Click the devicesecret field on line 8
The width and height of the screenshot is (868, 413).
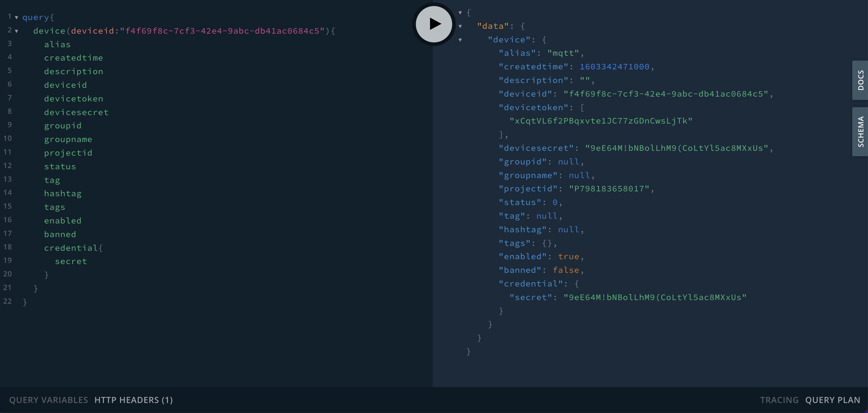tap(76, 112)
